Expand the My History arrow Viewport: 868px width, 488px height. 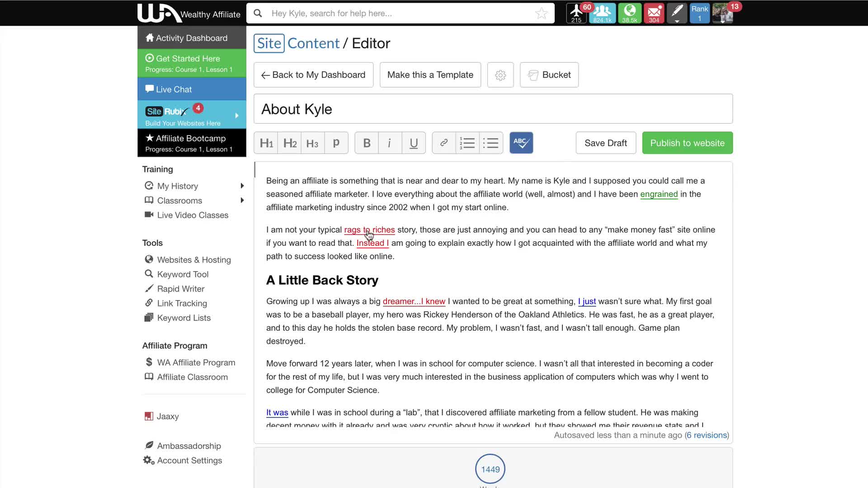click(242, 186)
